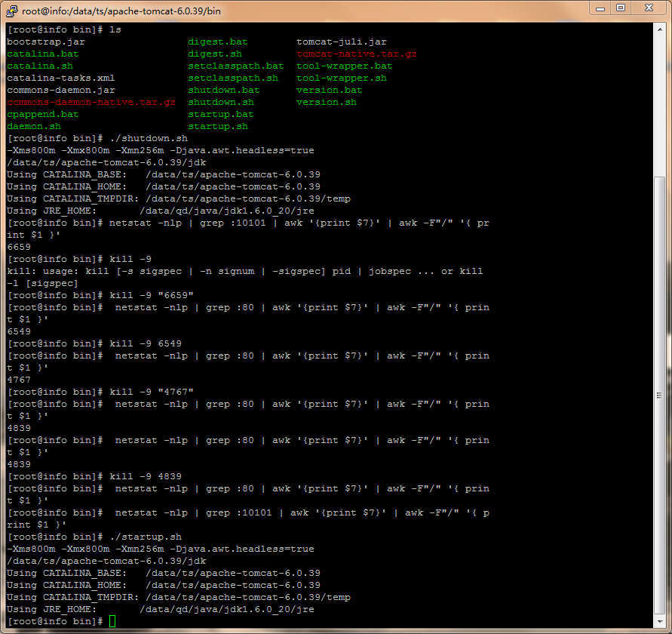Select red tomcat-native.tar.gz entry

coord(357,54)
